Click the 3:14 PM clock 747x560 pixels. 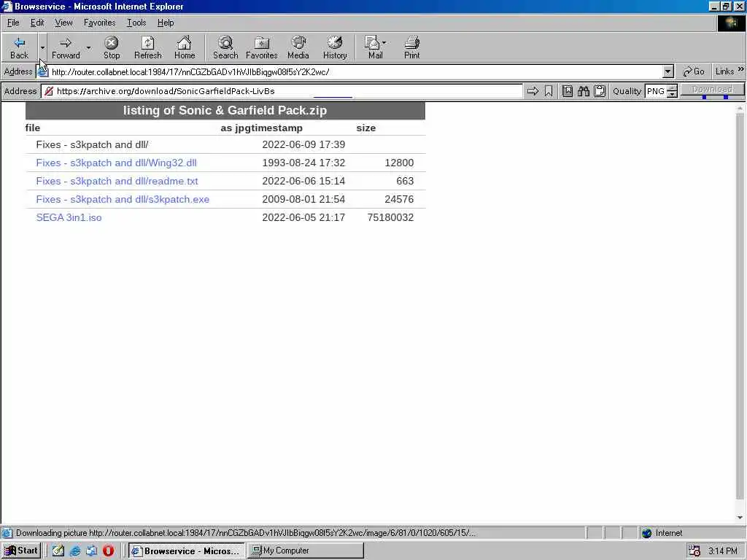[x=723, y=551]
